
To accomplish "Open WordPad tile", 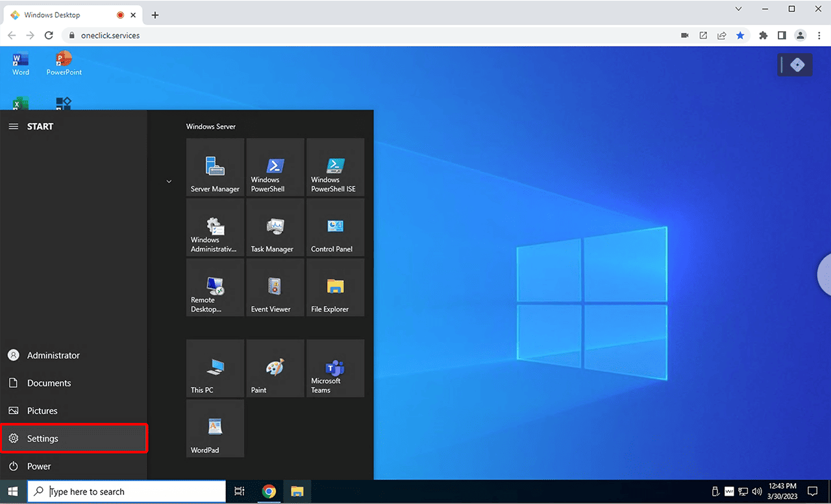I will [215, 429].
